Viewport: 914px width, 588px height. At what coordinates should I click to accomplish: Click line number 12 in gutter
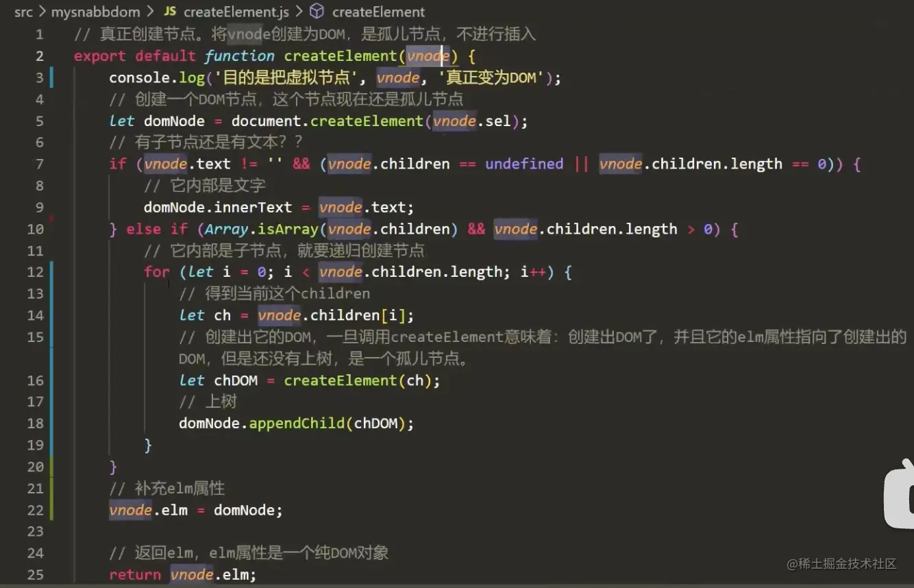[36, 272]
